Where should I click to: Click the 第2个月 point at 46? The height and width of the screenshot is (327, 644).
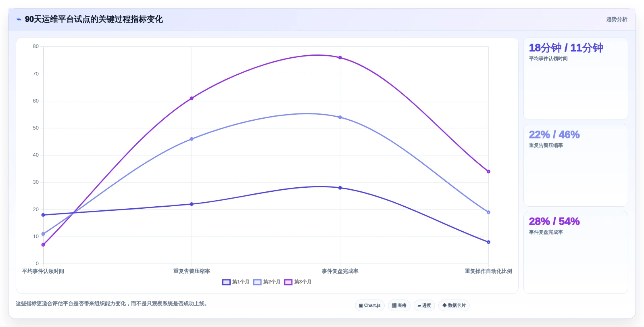click(x=192, y=139)
